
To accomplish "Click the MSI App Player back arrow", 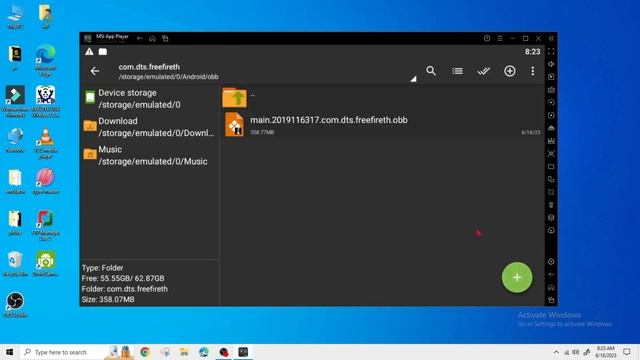I will 140,38.
